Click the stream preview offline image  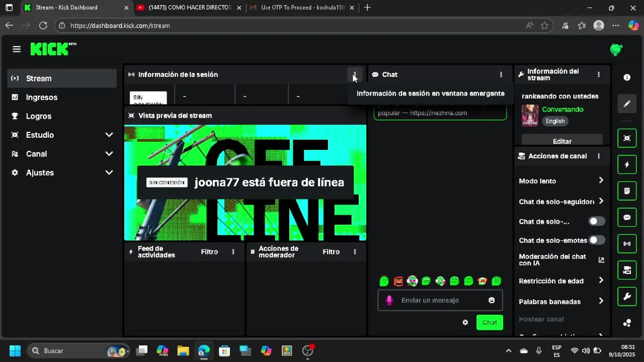point(245,183)
